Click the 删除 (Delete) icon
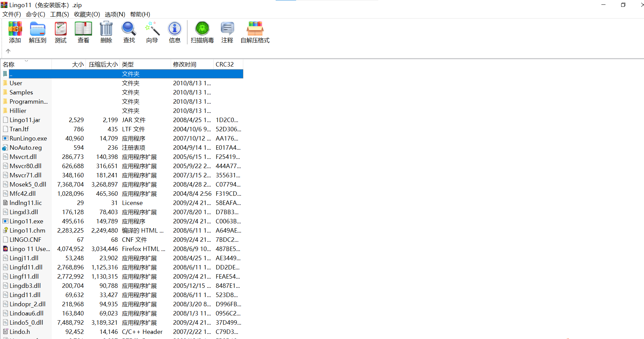Screen dimensions: 644x339 pyautogui.click(x=106, y=32)
